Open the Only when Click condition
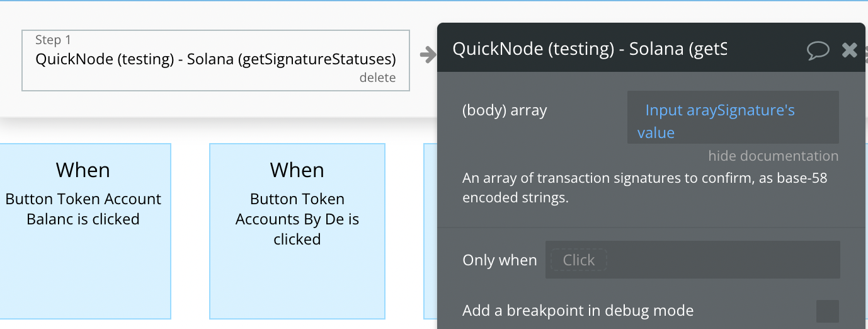The image size is (868, 329). click(578, 260)
